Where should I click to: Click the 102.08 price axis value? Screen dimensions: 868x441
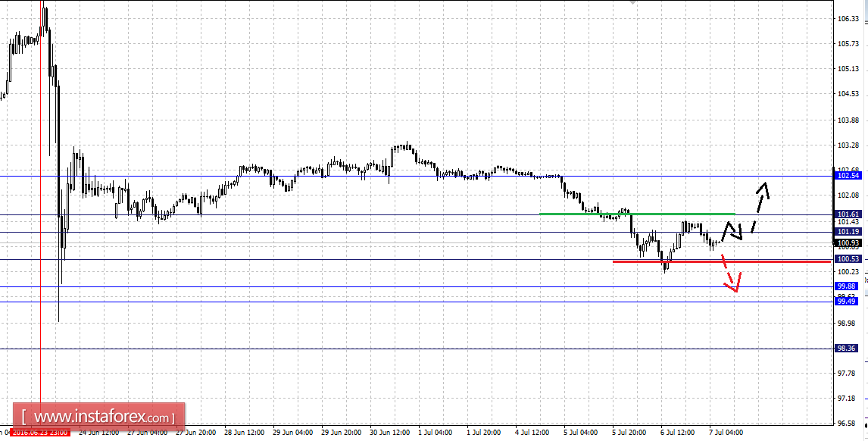pos(848,195)
